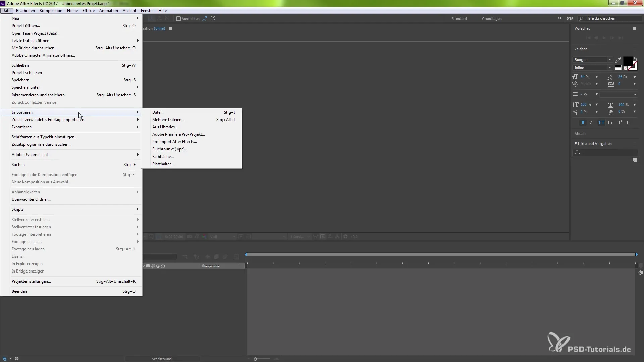
Task: Click the tracking icon beside value 0
Action: (611, 84)
